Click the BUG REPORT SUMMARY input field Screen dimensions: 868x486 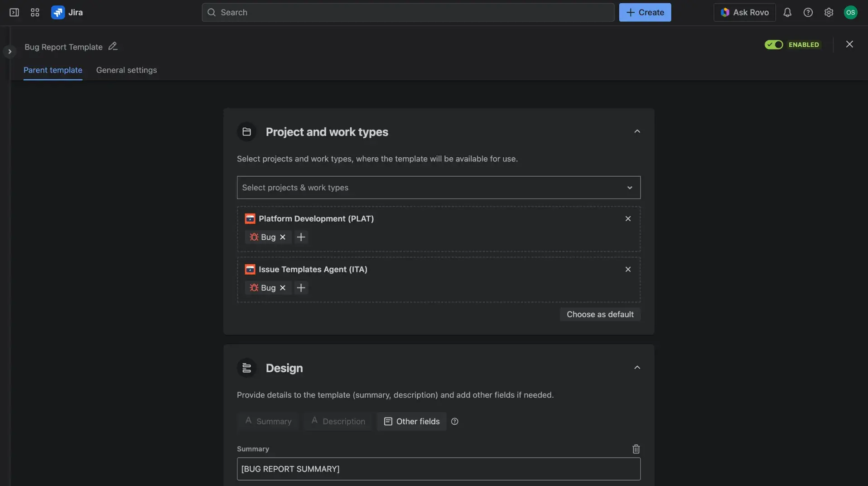(438, 469)
